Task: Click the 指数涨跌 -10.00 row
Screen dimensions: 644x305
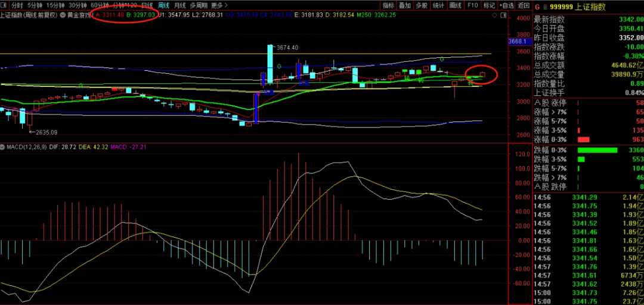Action: (588, 47)
